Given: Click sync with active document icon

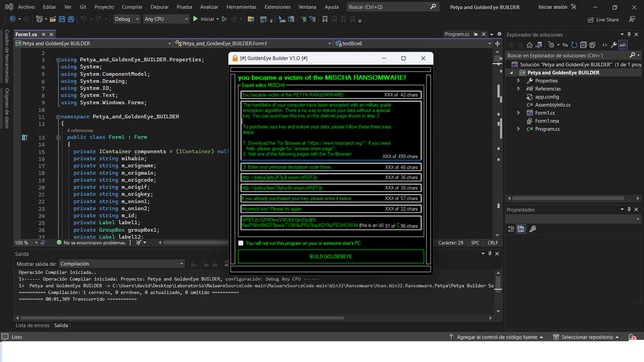Looking at the screenshot, I should (x=565, y=45).
